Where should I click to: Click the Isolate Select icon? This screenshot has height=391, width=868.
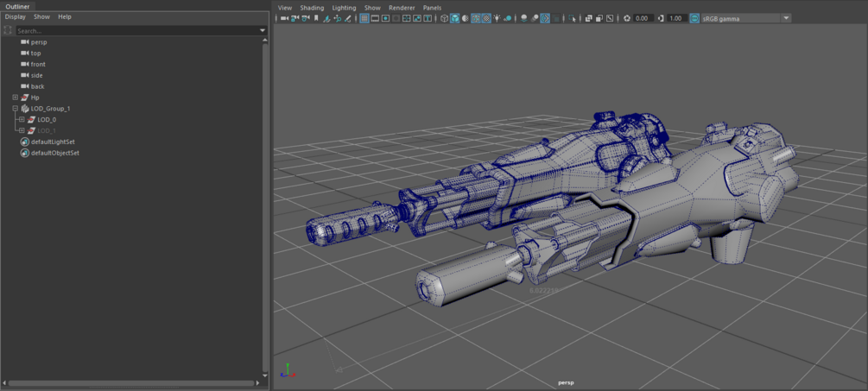572,18
